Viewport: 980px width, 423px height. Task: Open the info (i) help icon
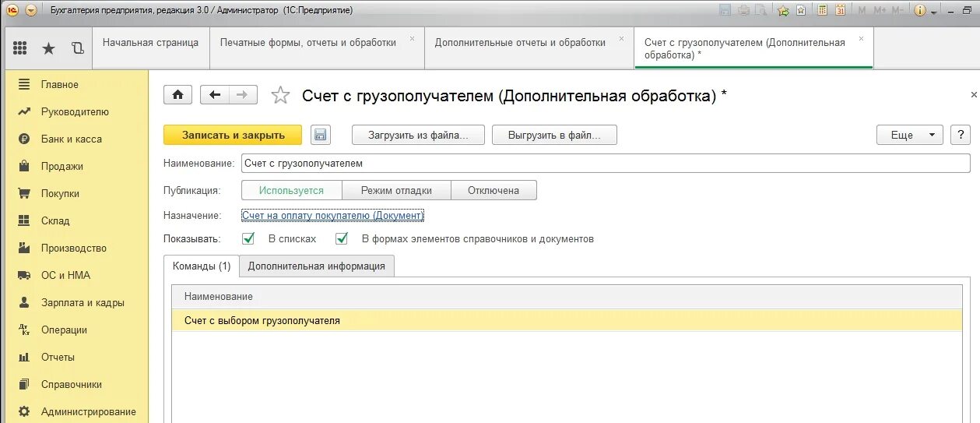(920, 10)
